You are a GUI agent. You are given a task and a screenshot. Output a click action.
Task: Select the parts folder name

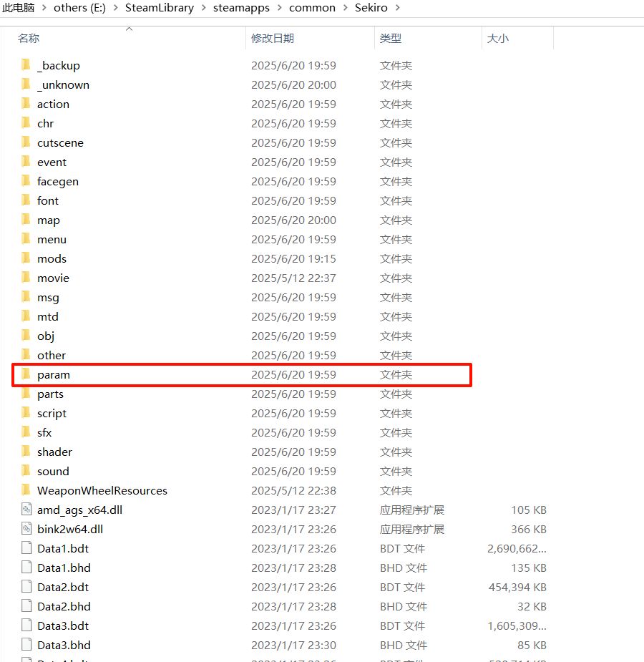(50, 394)
